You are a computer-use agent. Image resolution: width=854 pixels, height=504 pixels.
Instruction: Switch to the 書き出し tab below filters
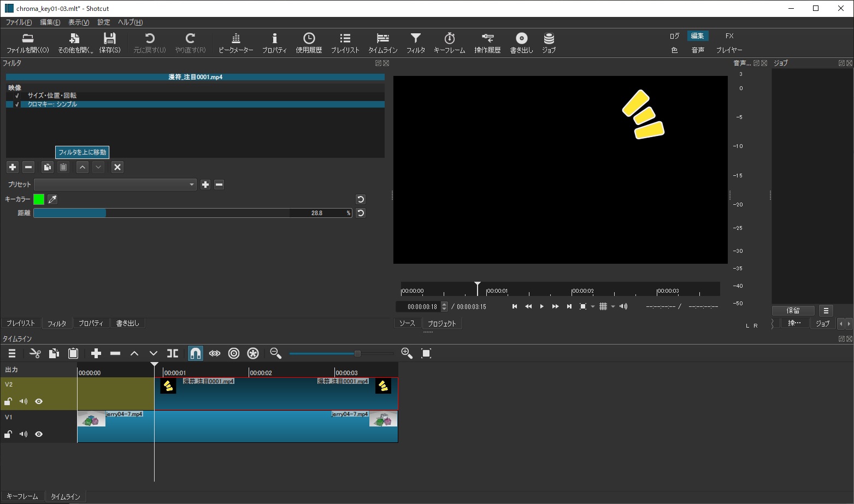pos(128,323)
